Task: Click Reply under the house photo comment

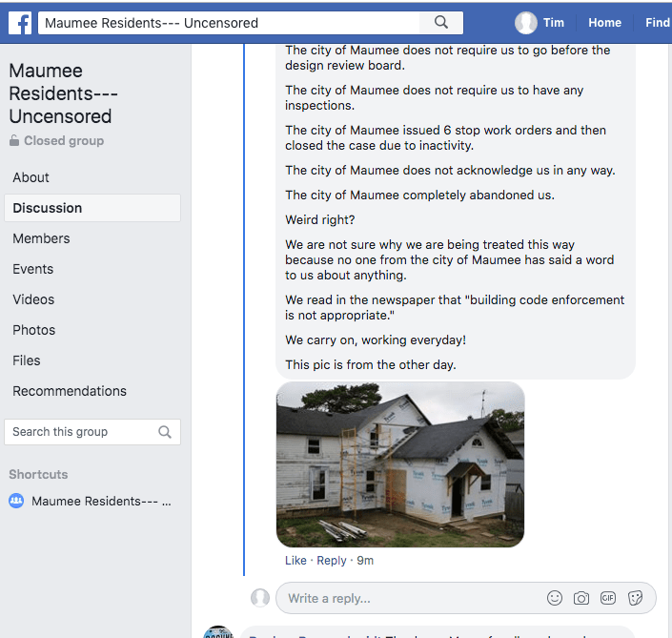Action: (x=332, y=561)
